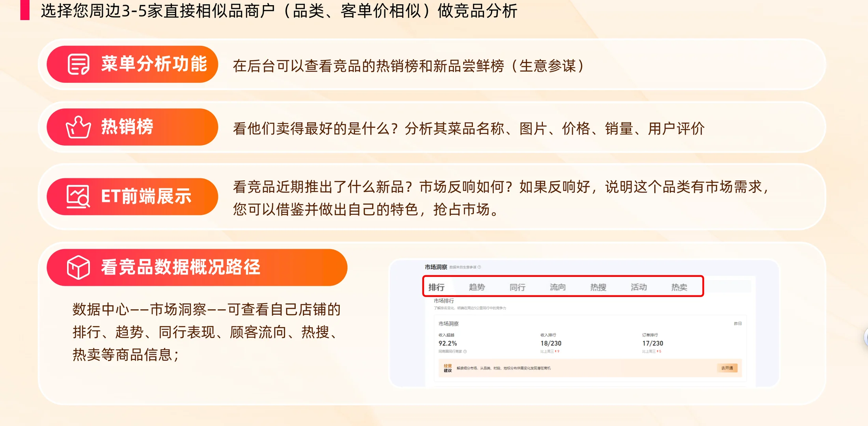This screenshot has height=426, width=868.
Task: Click the 比上周三 ↑5 change indicator
Action: coord(651,351)
